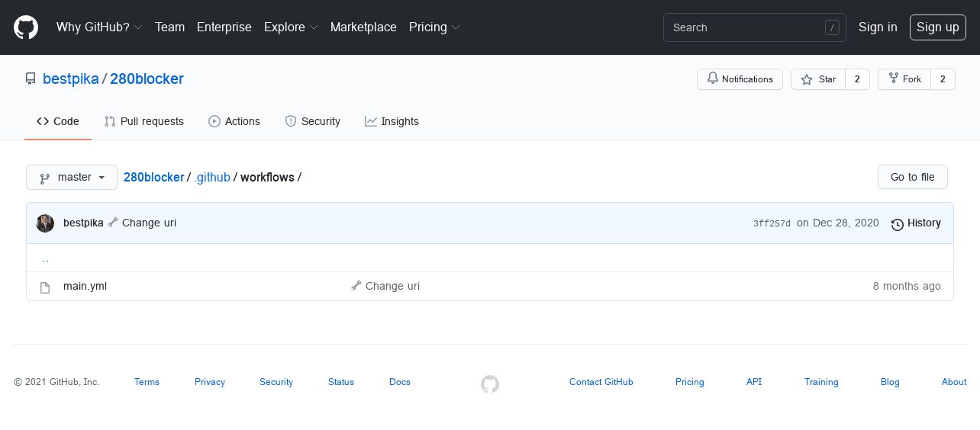Click bestpika's avatar thumbnail
The width and height of the screenshot is (980, 430).
(45, 223)
